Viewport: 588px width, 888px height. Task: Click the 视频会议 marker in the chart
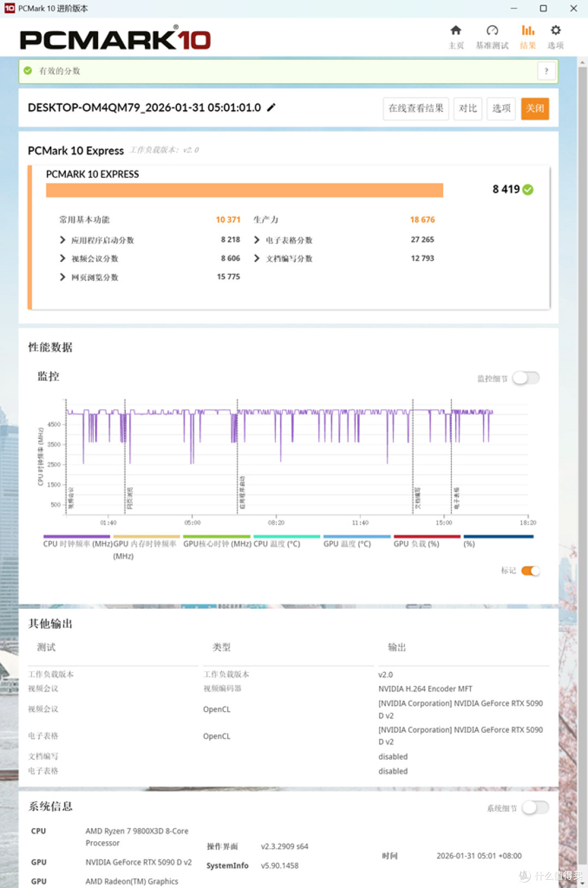click(70, 498)
